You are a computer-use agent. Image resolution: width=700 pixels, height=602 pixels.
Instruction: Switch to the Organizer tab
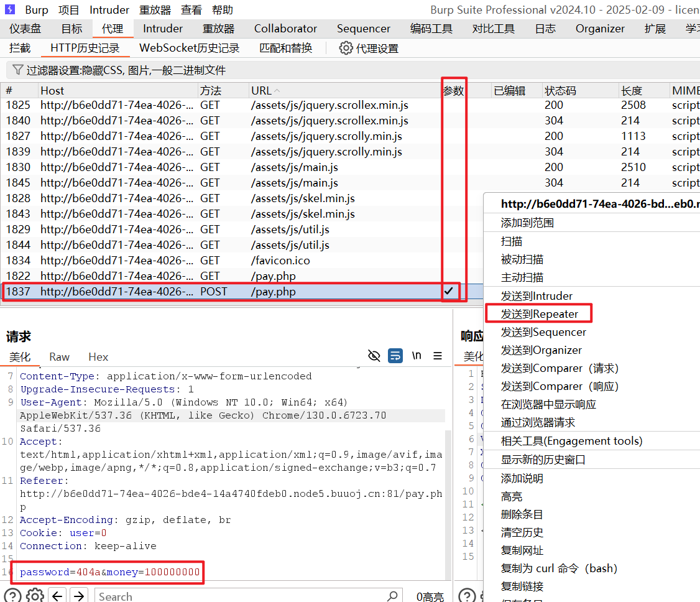click(600, 29)
